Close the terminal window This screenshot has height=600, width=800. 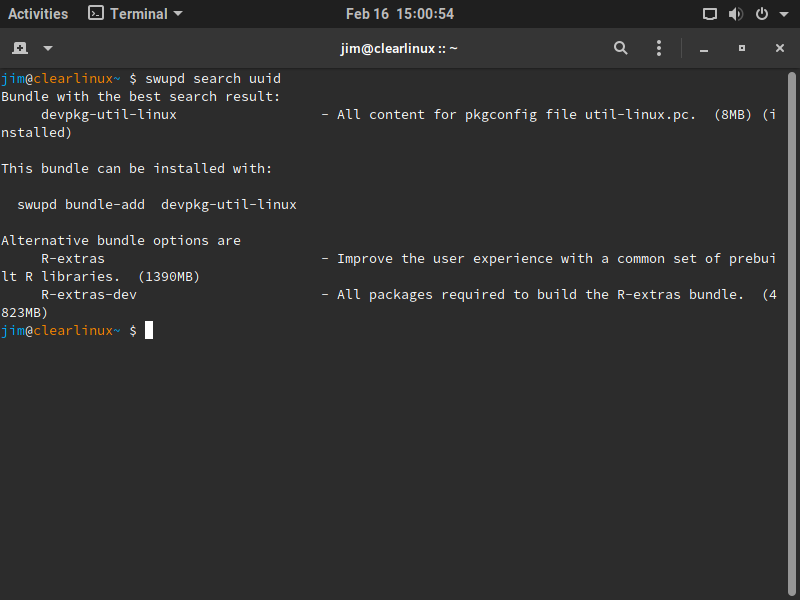(780, 48)
